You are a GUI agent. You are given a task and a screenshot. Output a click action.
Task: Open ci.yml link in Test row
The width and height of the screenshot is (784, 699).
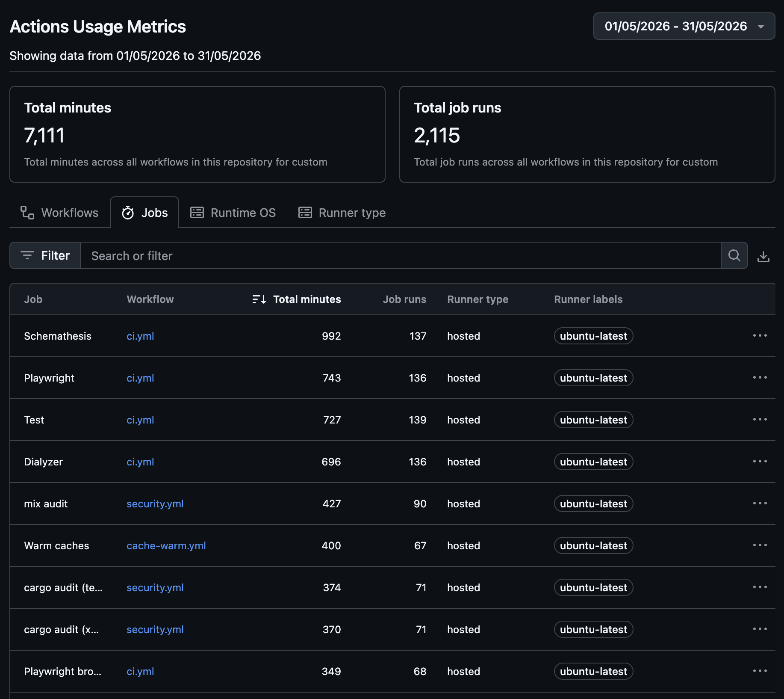pyautogui.click(x=140, y=420)
